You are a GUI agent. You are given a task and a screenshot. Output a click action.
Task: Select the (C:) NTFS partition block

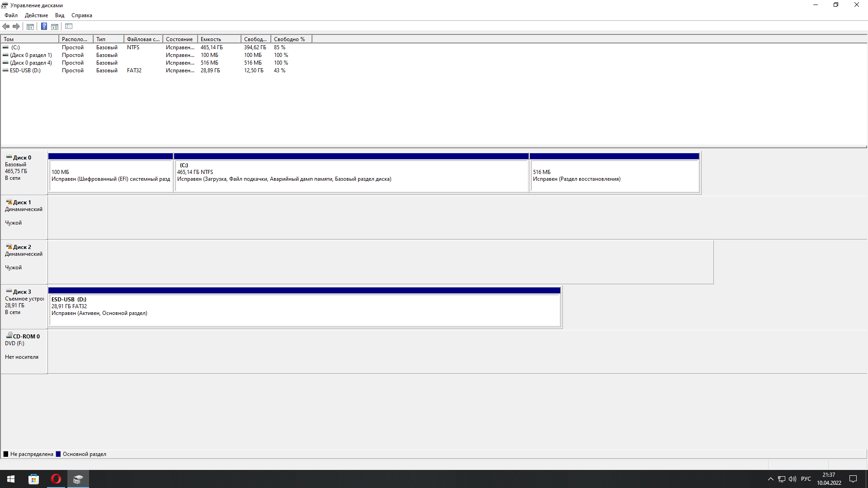point(351,176)
